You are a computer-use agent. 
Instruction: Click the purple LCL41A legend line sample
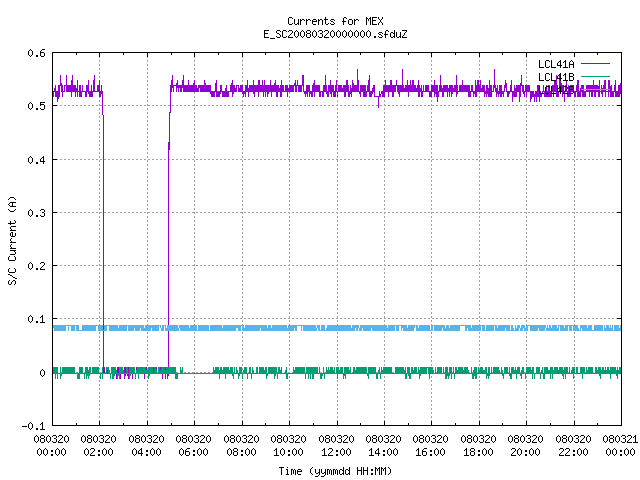click(x=595, y=64)
